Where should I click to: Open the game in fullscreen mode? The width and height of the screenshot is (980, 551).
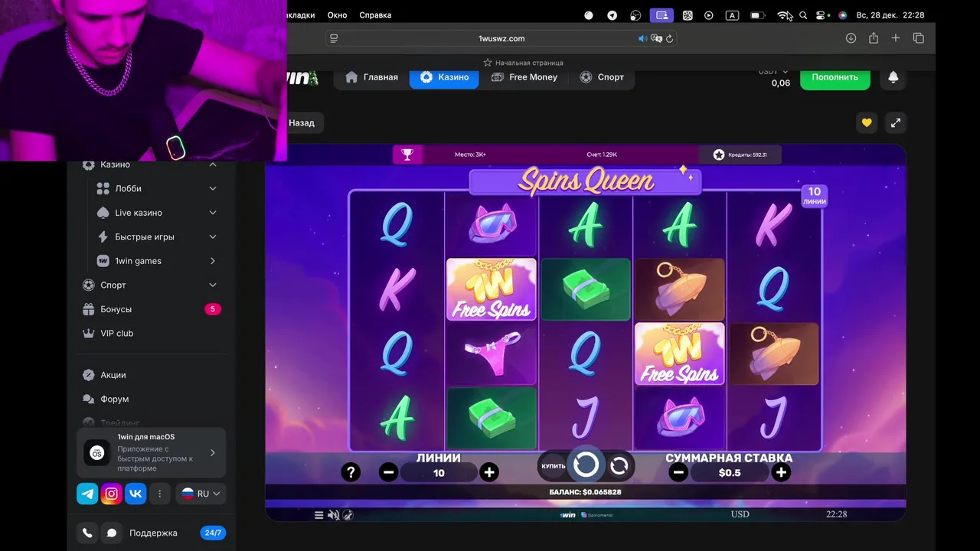(x=896, y=122)
